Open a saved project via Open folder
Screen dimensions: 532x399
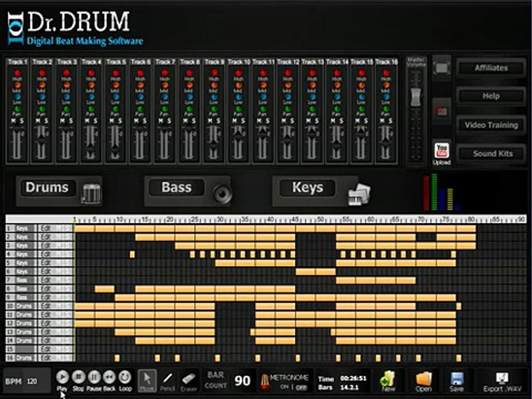tap(423, 380)
